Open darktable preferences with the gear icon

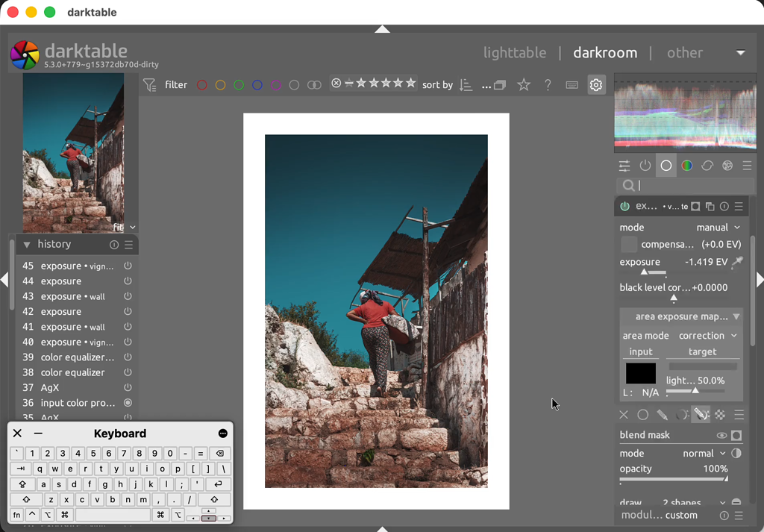pyautogui.click(x=596, y=84)
